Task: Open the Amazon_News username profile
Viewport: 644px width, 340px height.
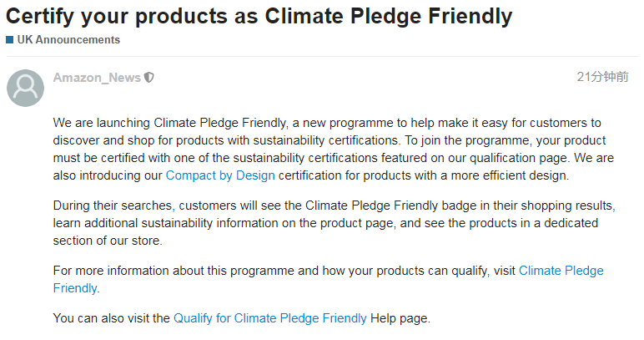Action: click(x=97, y=78)
